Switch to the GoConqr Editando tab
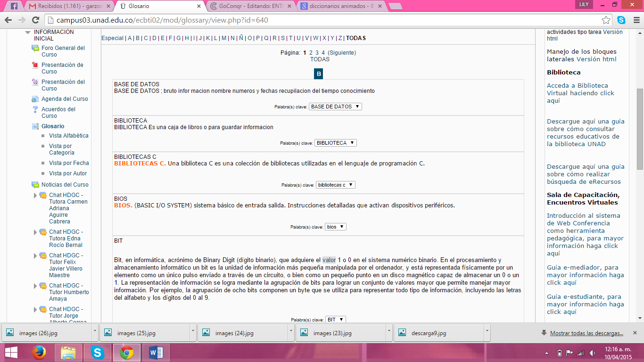 [251, 6]
